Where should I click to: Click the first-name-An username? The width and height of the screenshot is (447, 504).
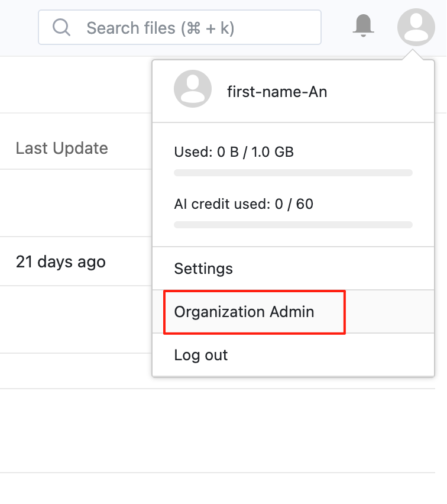point(277,92)
